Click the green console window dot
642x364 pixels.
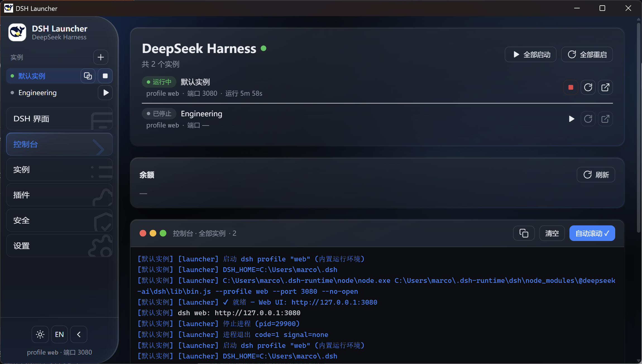pyautogui.click(x=163, y=233)
